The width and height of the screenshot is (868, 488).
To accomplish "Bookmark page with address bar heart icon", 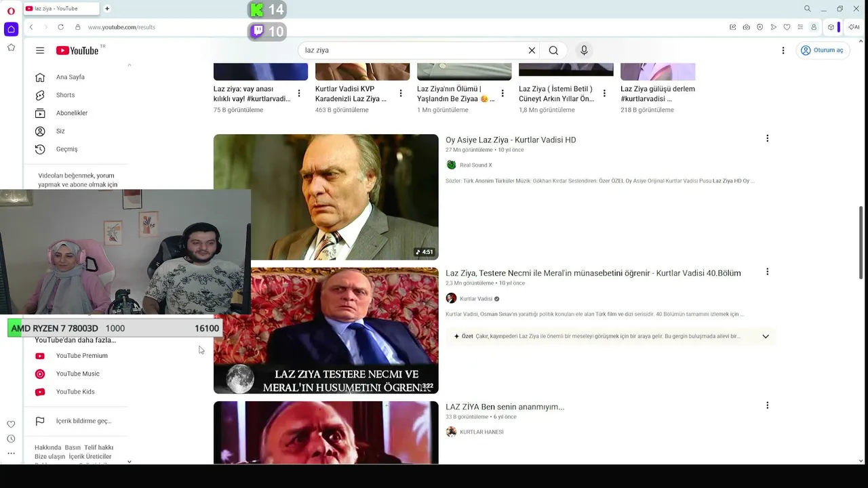I will pos(787,27).
